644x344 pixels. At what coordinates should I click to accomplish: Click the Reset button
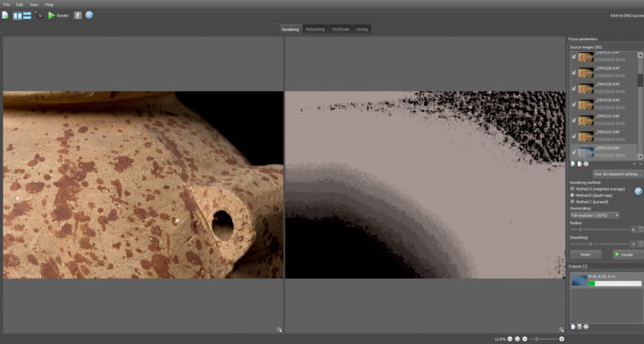pos(585,254)
